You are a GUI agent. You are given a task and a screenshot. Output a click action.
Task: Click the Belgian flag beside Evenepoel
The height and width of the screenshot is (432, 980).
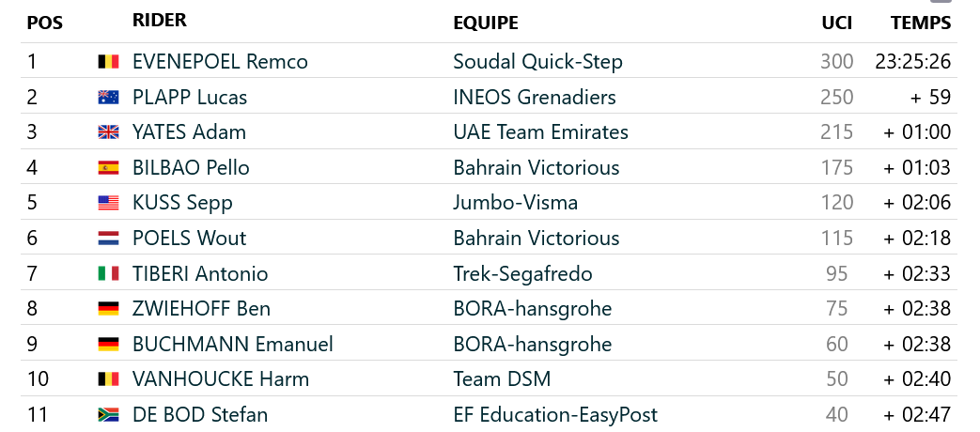coord(108,62)
